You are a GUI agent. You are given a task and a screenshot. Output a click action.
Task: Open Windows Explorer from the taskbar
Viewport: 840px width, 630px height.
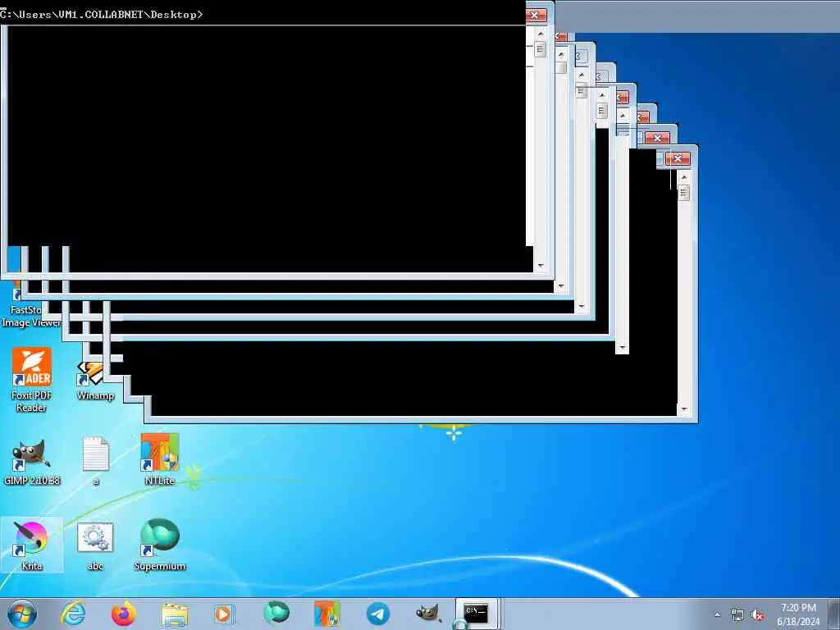(175, 614)
